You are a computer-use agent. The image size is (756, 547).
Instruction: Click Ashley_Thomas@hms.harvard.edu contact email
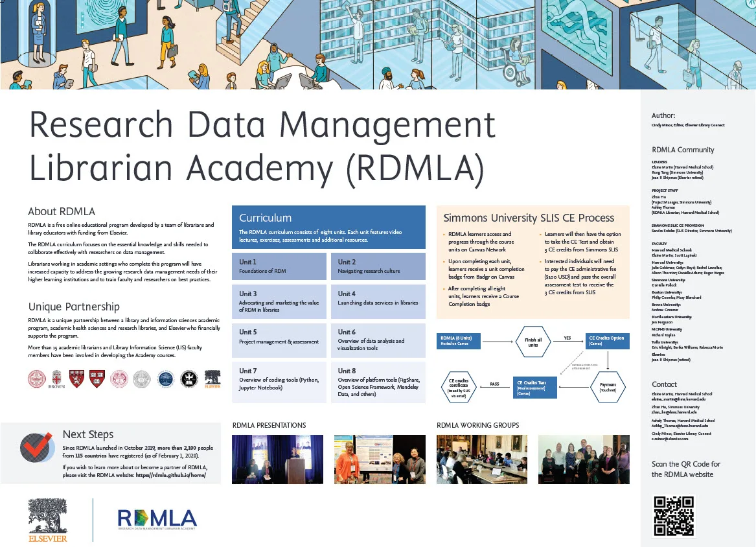680,426
